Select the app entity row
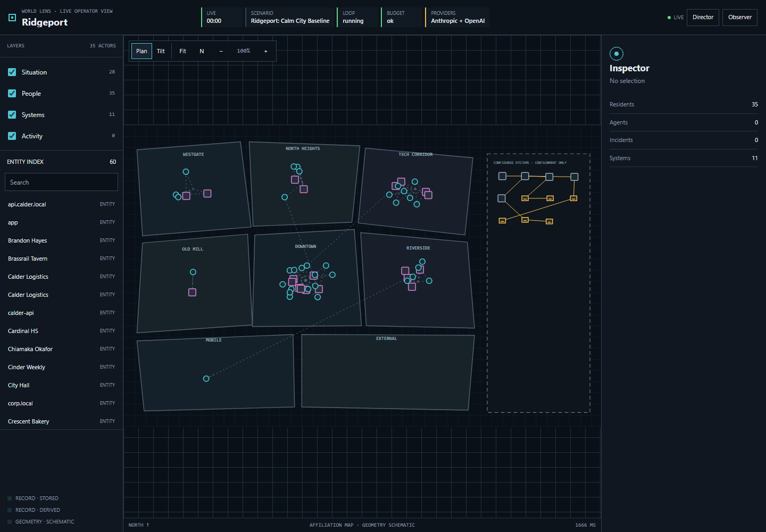The image size is (766, 532). click(61, 222)
